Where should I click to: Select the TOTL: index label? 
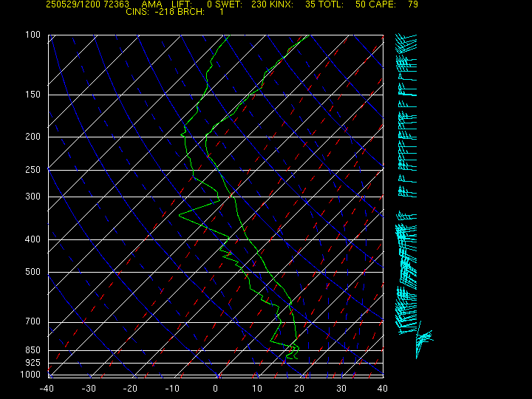331,4
